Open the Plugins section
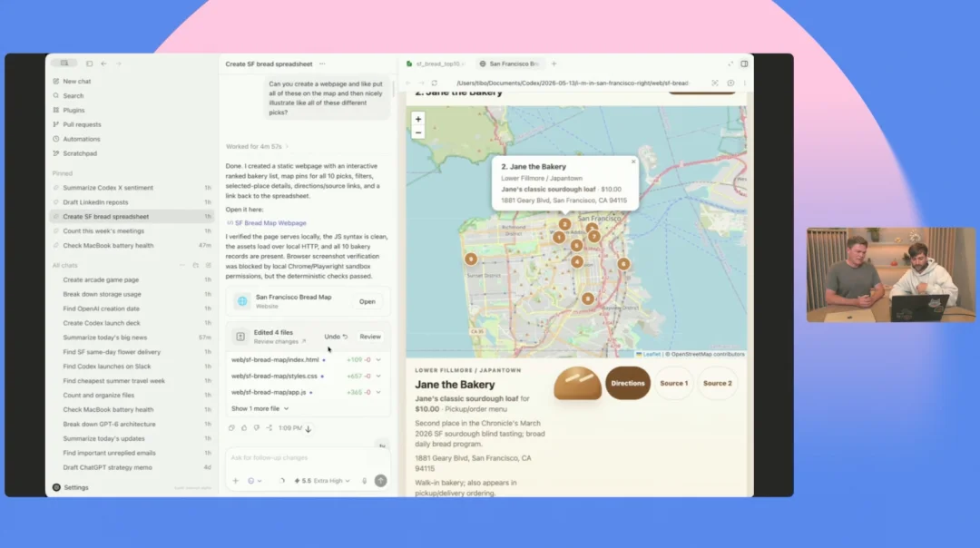The width and height of the screenshot is (980, 548). (68, 110)
